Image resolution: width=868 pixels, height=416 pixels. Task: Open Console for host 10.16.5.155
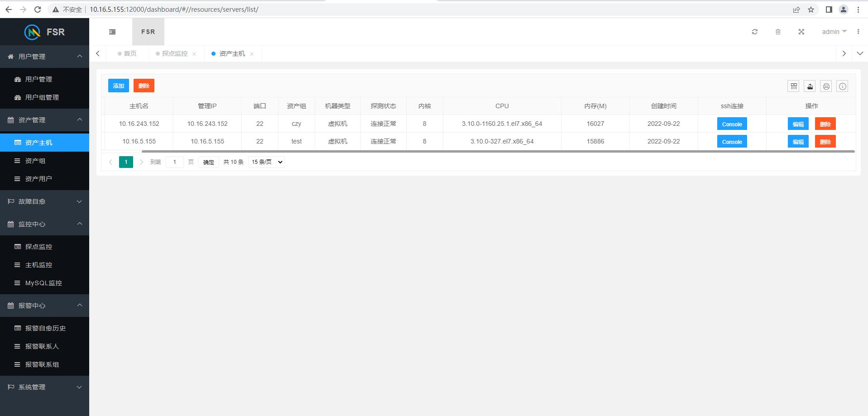click(x=732, y=142)
